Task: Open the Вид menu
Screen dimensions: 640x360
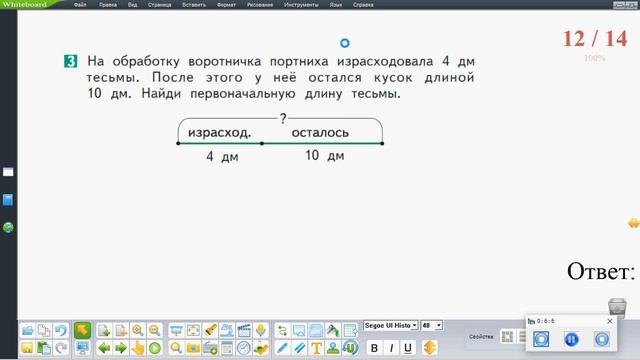Action: click(x=132, y=5)
